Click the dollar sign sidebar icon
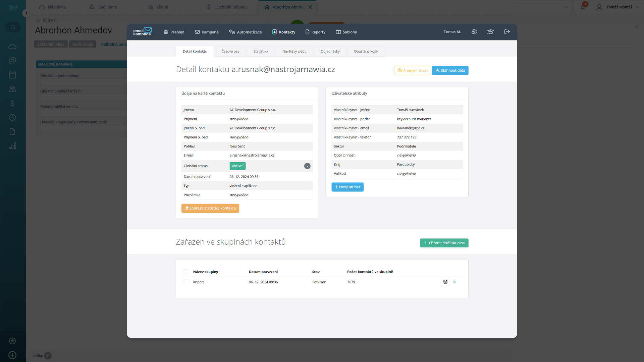This screenshot has width=644, height=362. (x=12, y=103)
